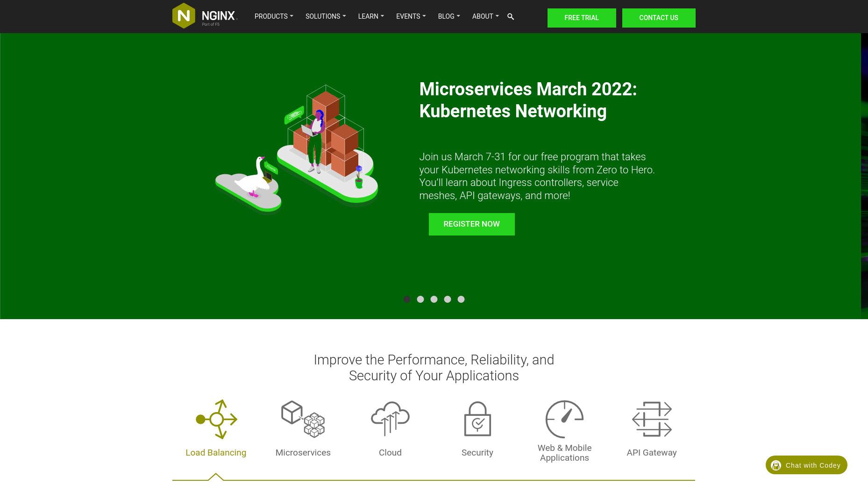Expand the Learn dropdown menu
The width and height of the screenshot is (868, 492).
pyautogui.click(x=371, y=16)
